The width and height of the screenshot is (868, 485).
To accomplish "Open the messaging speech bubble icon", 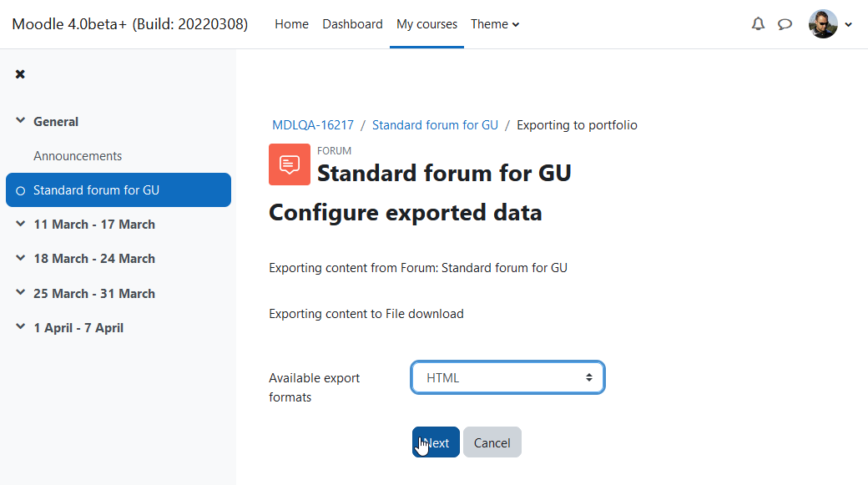I will pyautogui.click(x=785, y=24).
